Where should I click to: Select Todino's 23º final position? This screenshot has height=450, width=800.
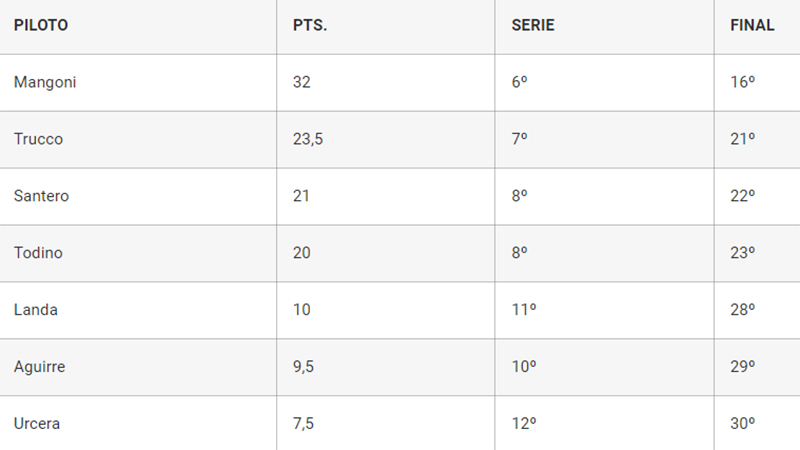pyautogui.click(x=742, y=253)
